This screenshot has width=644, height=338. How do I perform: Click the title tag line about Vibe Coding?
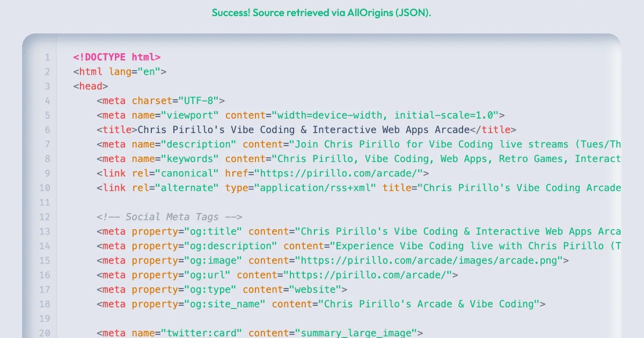click(x=306, y=129)
